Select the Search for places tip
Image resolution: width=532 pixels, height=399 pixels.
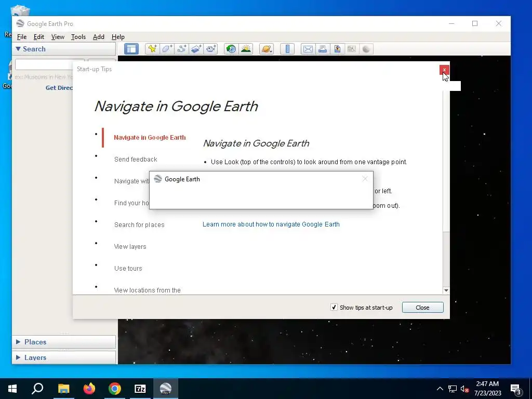(x=139, y=224)
